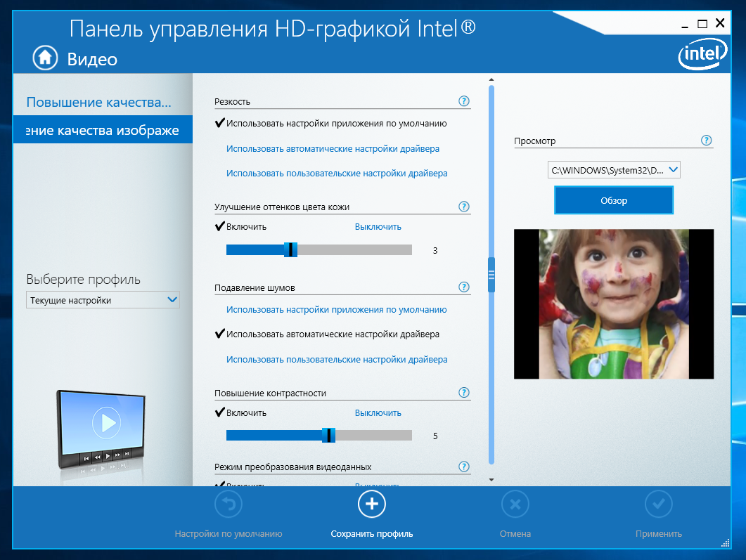Image resolution: width=746 pixels, height=560 pixels.
Task: Click the Настройки по умолчанию label
Action: click(229, 534)
